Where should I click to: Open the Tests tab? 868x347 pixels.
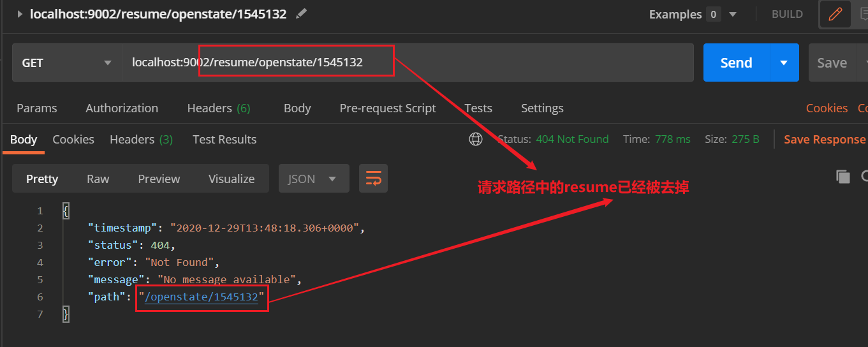(x=478, y=108)
